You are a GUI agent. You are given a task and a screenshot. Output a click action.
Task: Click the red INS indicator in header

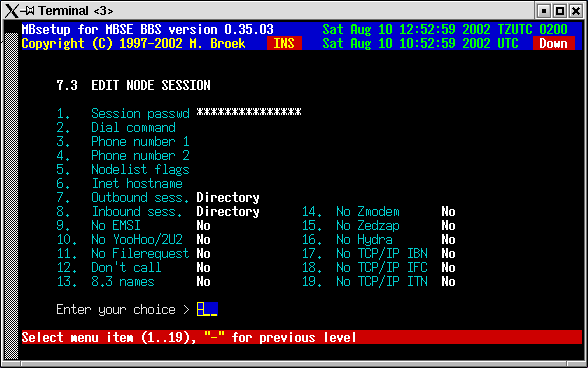click(x=284, y=43)
